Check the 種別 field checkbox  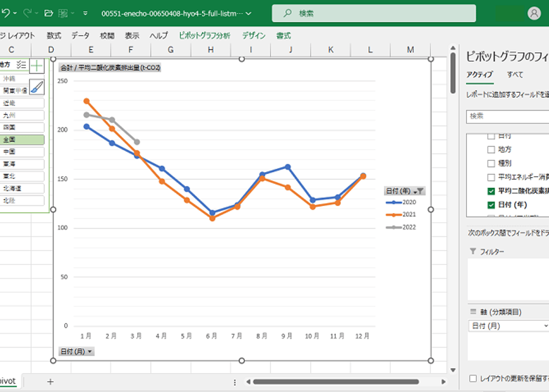(x=491, y=163)
